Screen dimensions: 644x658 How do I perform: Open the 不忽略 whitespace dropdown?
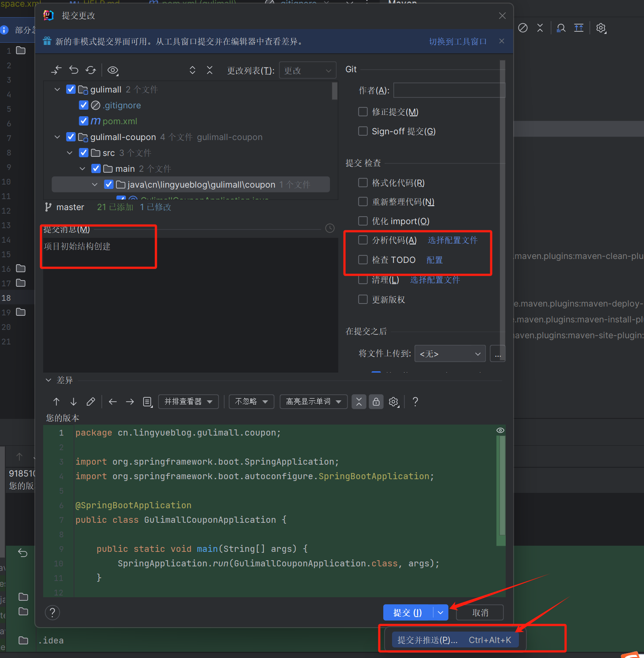tap(252, 402)
